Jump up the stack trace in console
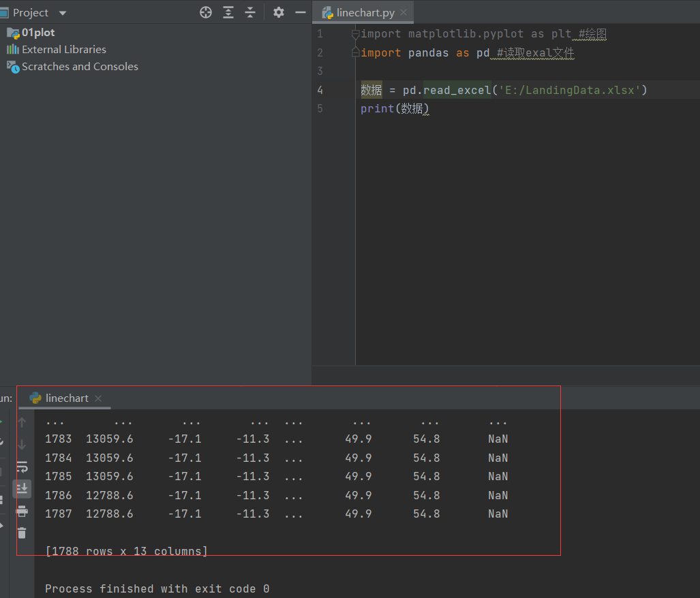700x598 pixels. pos(22,422)
